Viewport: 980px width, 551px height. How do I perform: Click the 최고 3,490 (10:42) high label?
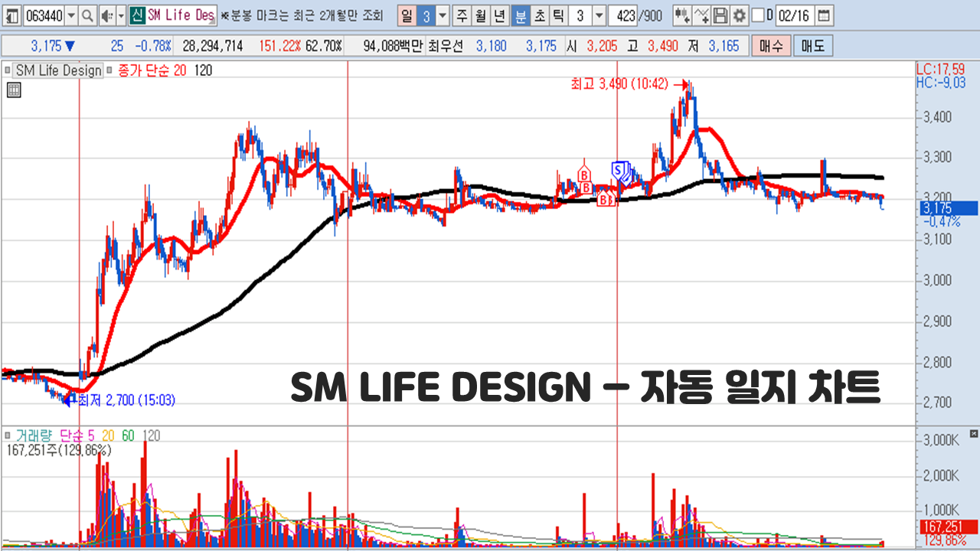coord(619,83)
